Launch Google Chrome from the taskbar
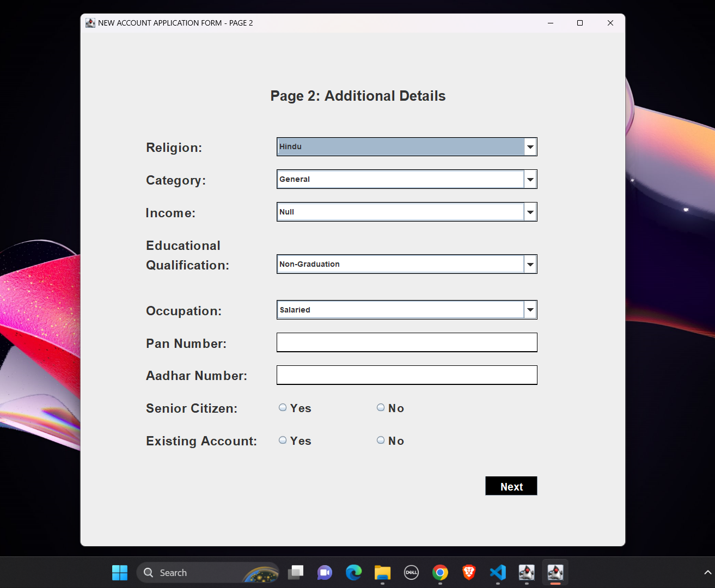This screenshot has width=715, height=588. click(440, 573)
